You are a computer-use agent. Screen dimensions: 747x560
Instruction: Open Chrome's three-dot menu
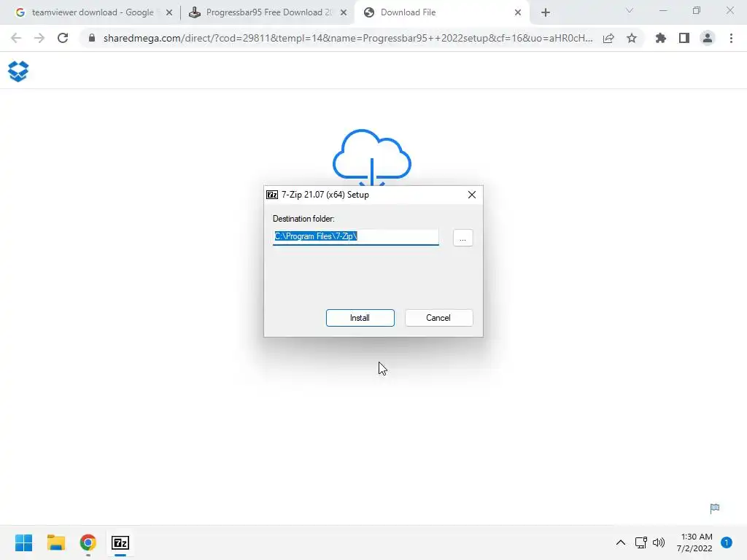tap(731, 38)
